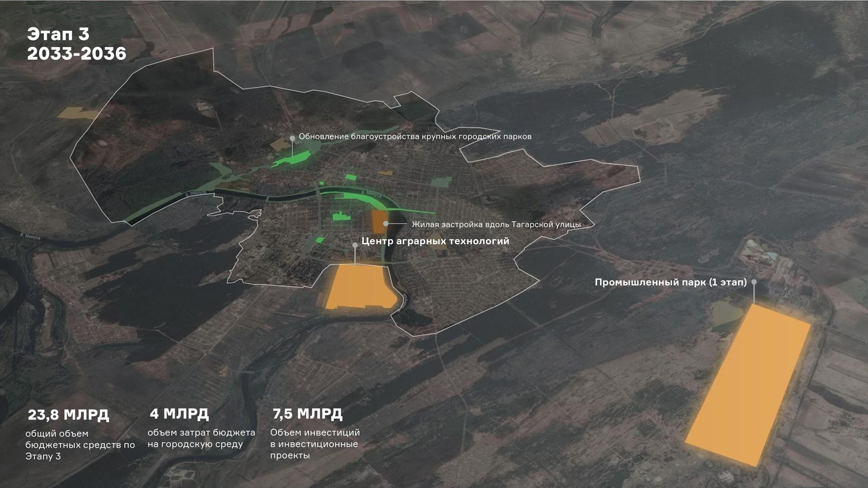Click 'объем затрат бюджета на городскую среду' caption

pos(201,438)
